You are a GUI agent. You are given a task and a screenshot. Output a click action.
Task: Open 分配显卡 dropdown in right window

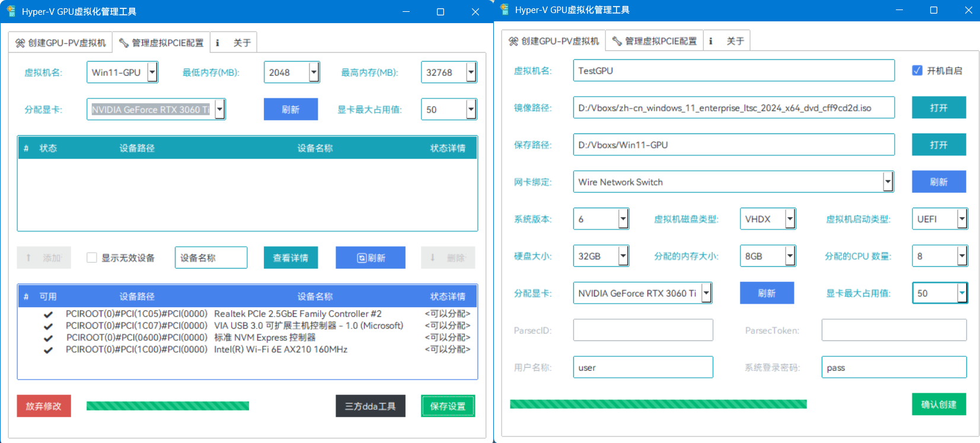(707, 293)
